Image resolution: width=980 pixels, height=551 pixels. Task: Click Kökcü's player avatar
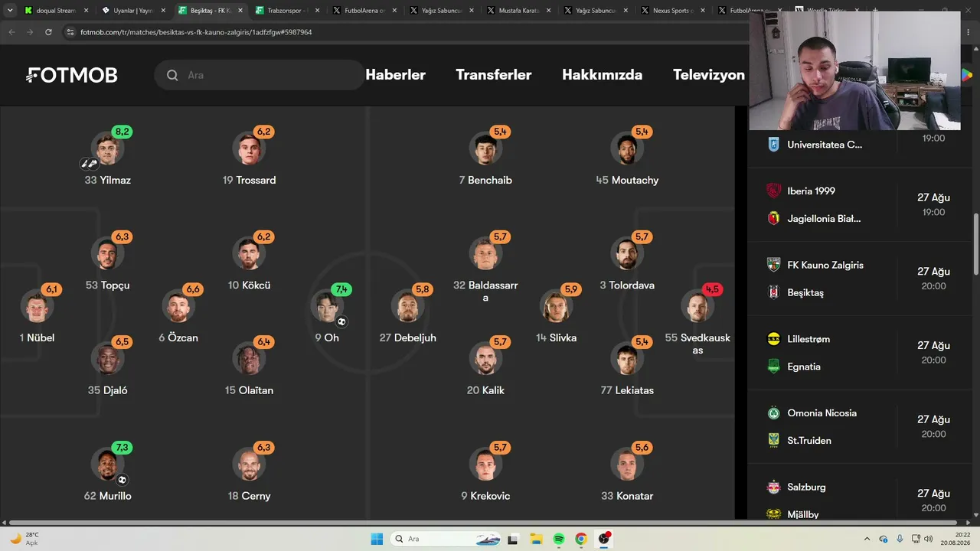[x=248, y=254]
